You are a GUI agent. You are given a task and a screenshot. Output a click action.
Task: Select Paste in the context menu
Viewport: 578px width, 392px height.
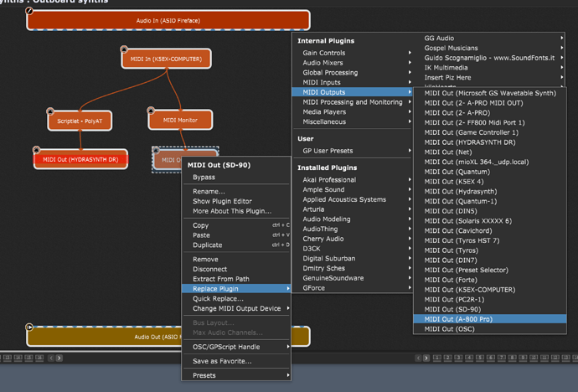click(236, 235)
